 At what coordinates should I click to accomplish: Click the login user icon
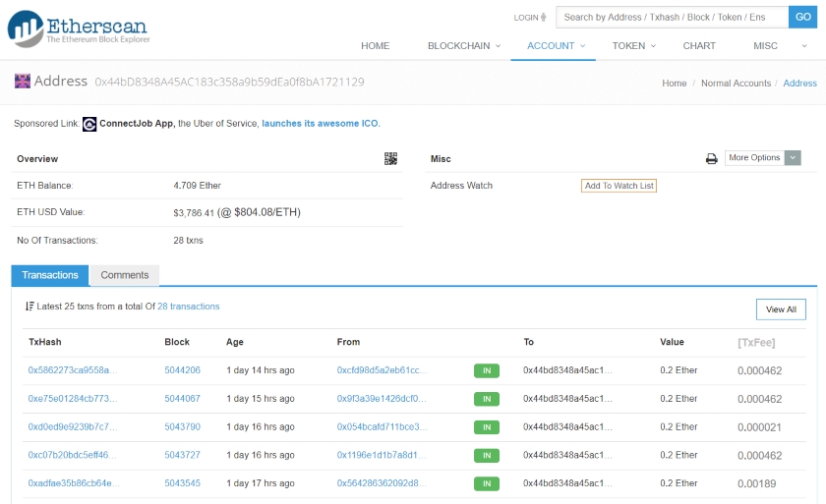pos(544,18)
